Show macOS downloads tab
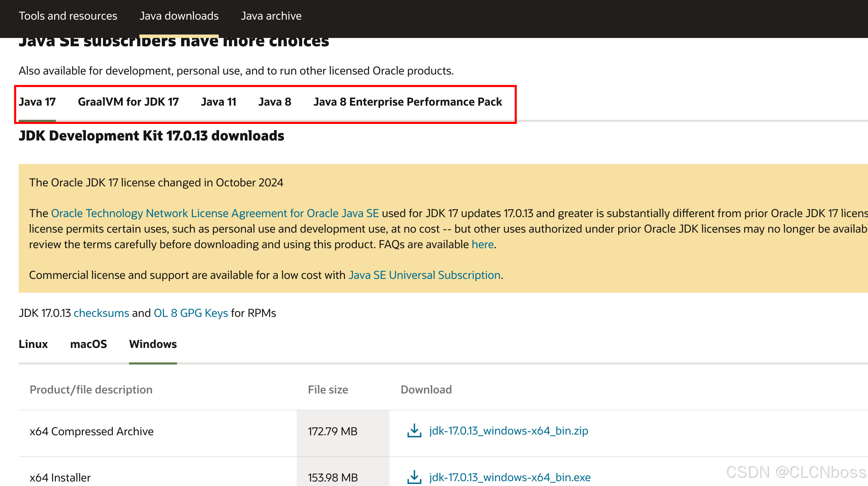 point(89,344)
